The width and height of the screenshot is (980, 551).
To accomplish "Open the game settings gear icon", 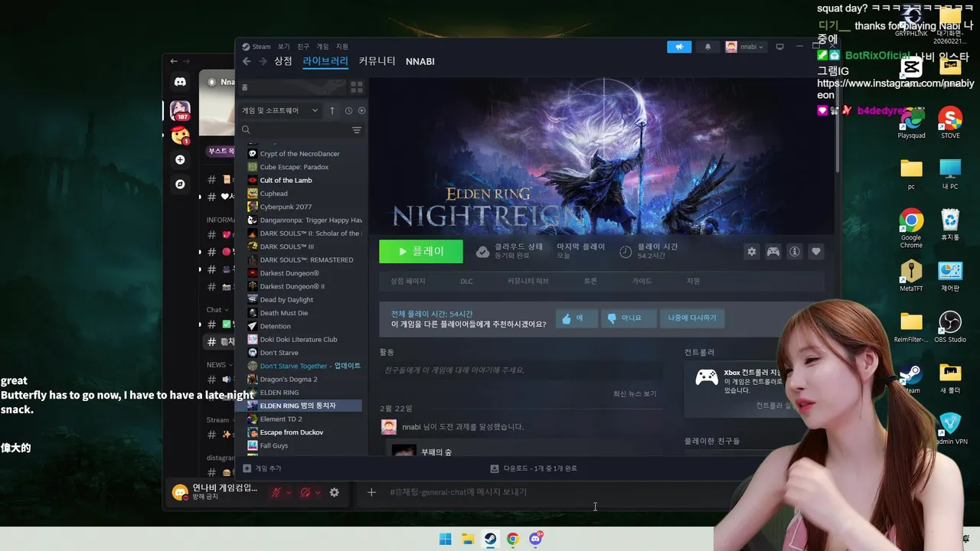I will [x=752, y=252].
